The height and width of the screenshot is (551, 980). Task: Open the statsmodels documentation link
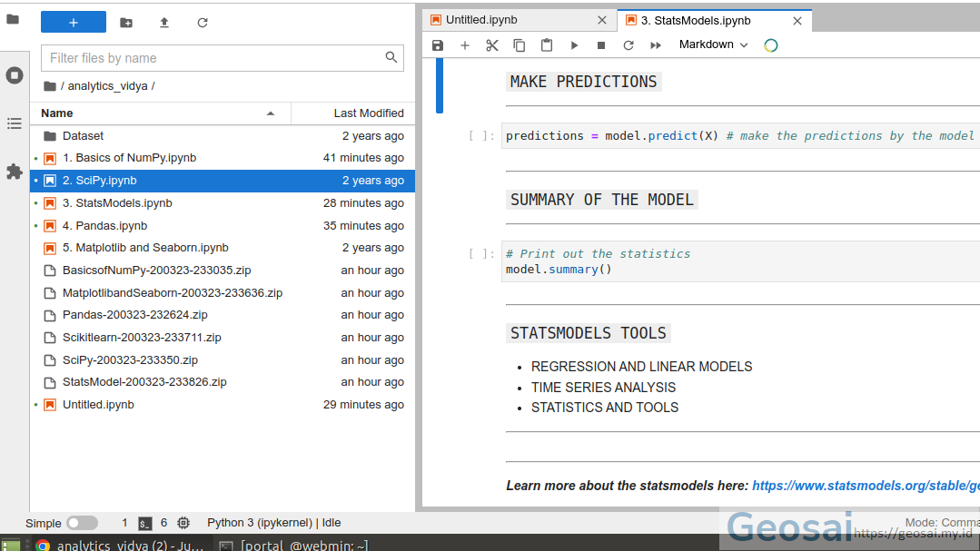coord(865,485)
